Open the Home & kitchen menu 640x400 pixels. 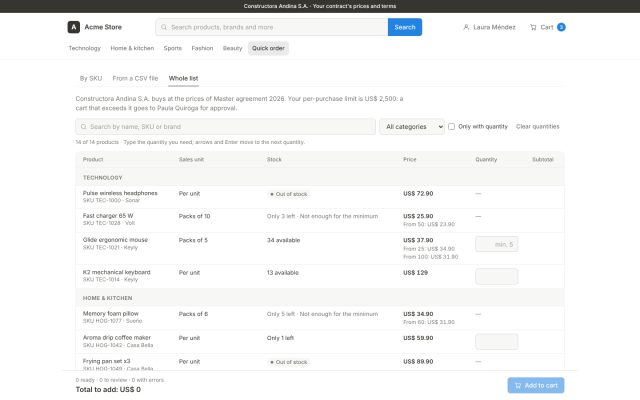[132, 48]
